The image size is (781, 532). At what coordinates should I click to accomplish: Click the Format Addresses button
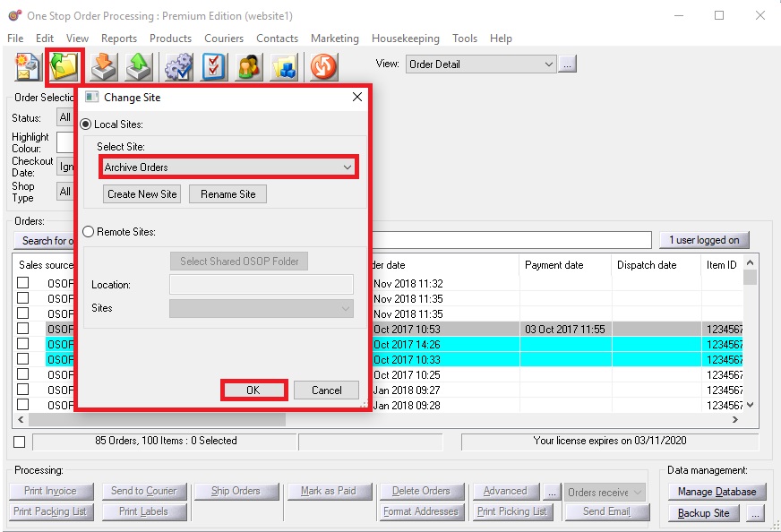(421, 511)
